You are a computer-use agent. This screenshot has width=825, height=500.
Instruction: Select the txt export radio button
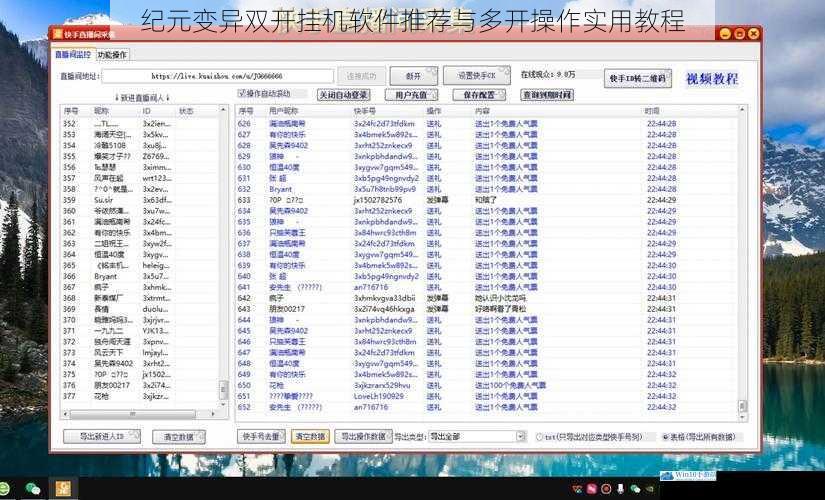click(x=539, y=437)
